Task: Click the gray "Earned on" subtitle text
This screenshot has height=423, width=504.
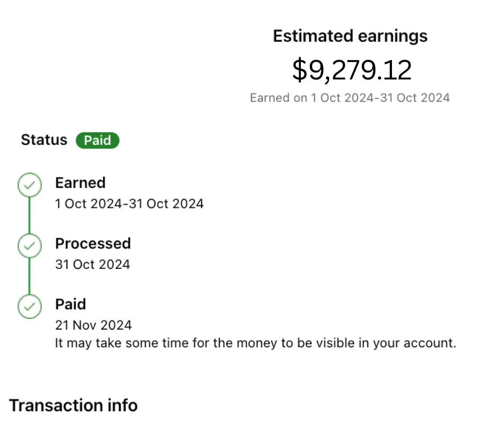Action: click(350, 98)
